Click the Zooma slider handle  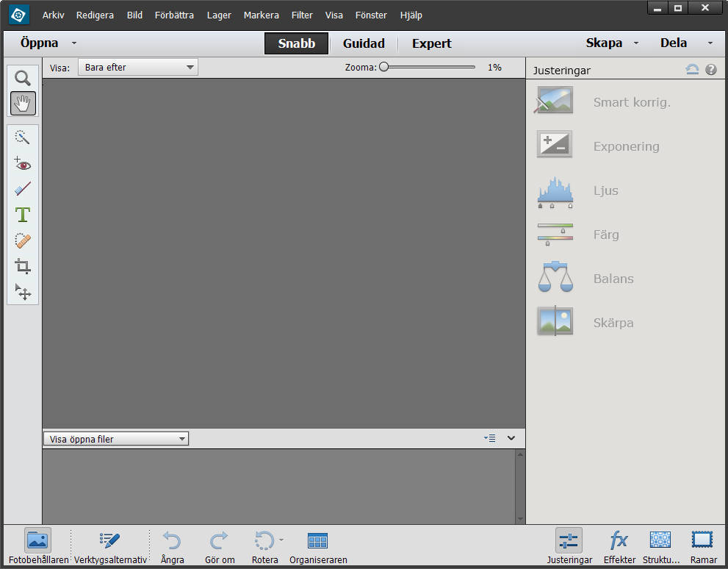click(x=383, y=67)
